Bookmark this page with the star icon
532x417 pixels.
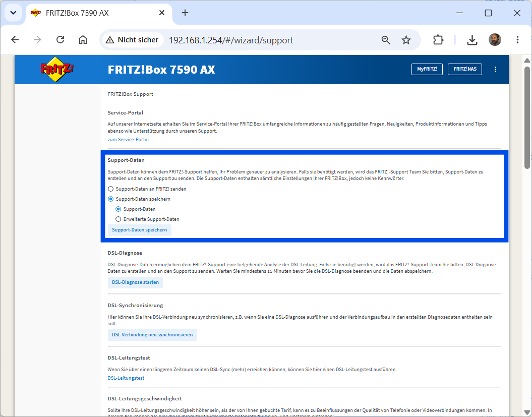[x=406, y=40]
